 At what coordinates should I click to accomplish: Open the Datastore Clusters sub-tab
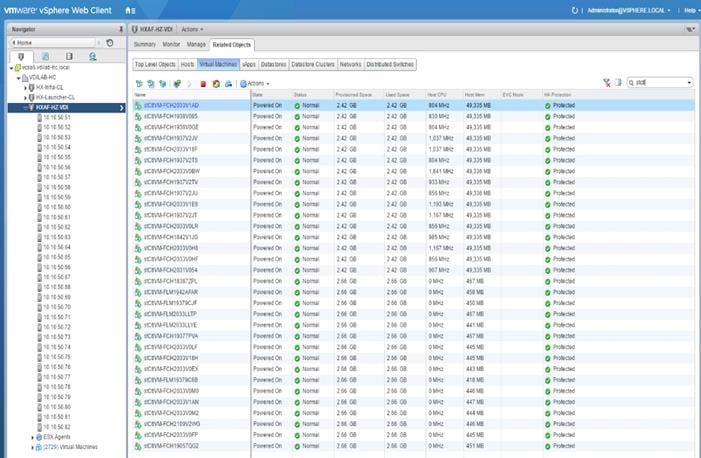click(x=313, y=64)
